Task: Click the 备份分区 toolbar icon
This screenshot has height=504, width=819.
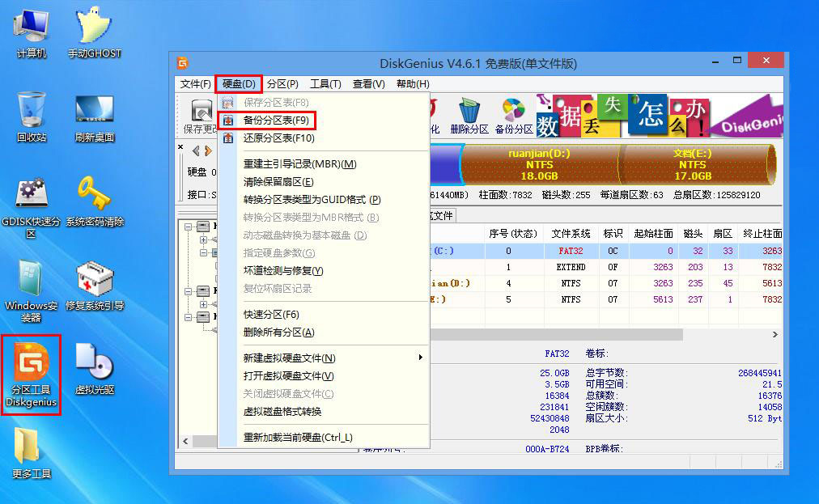Action: pyautogui.click(x=513, y=116)
